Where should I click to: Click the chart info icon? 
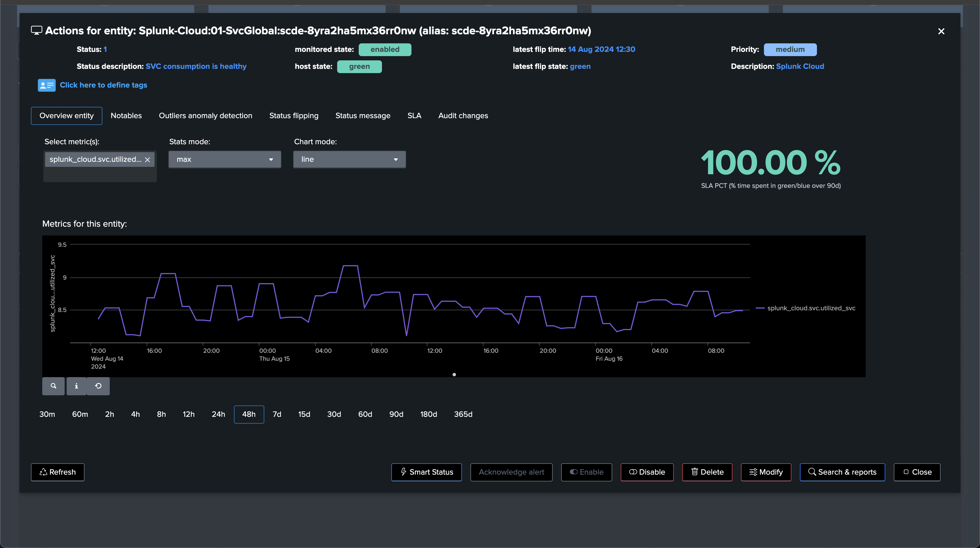click(x=77, y=386)
